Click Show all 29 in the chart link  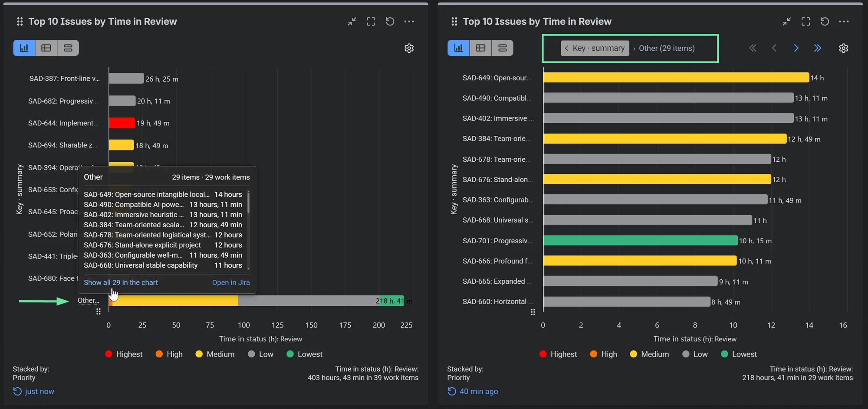tap(121, 282)
